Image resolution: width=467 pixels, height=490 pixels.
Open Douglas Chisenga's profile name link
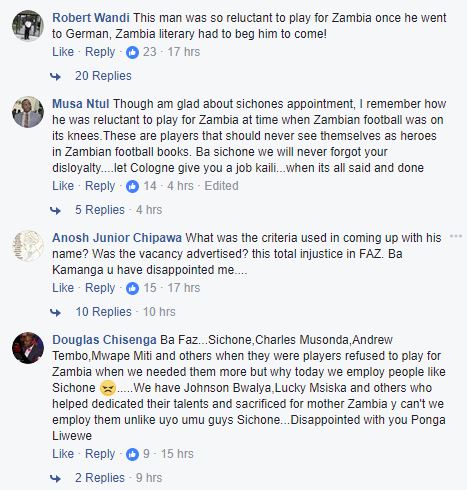pos(104,340)
